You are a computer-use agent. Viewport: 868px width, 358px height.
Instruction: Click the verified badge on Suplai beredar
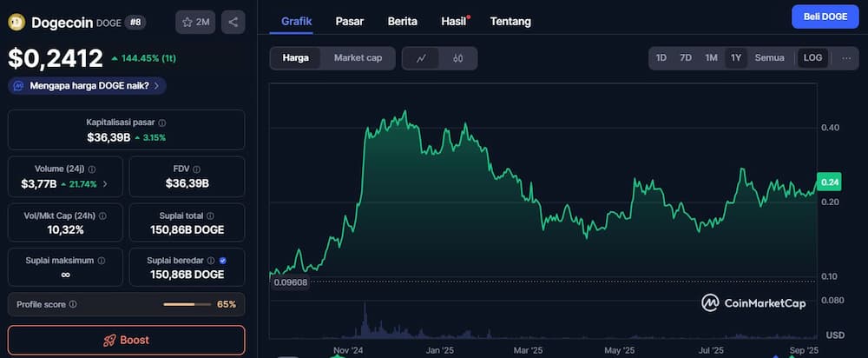click(222, 261)
